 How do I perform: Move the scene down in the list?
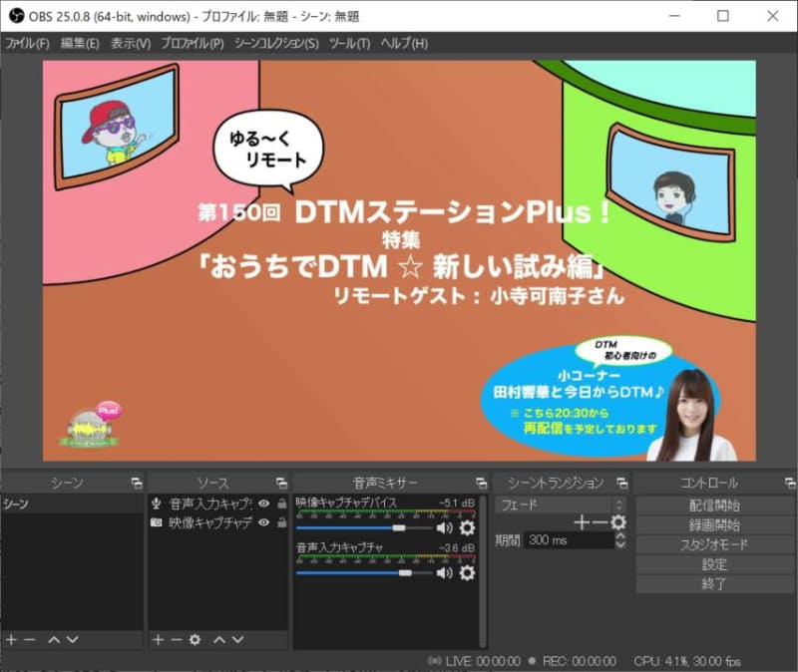click(72, 639)
